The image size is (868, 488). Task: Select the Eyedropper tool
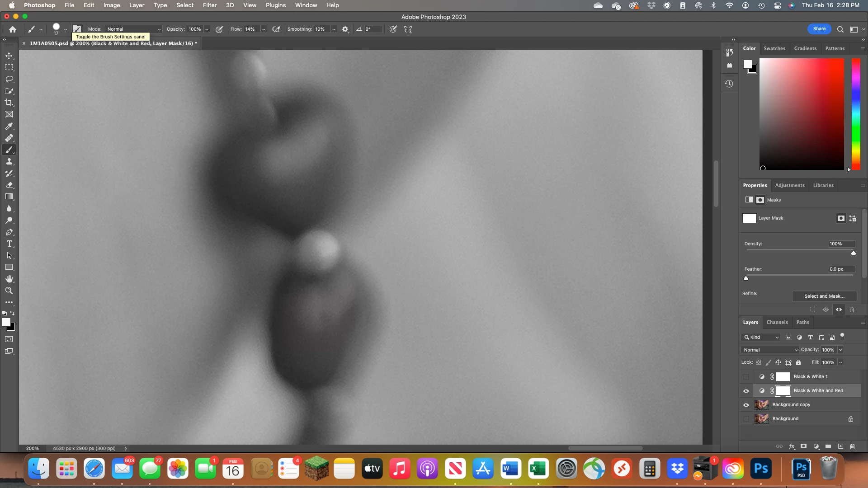click(9, 127)
